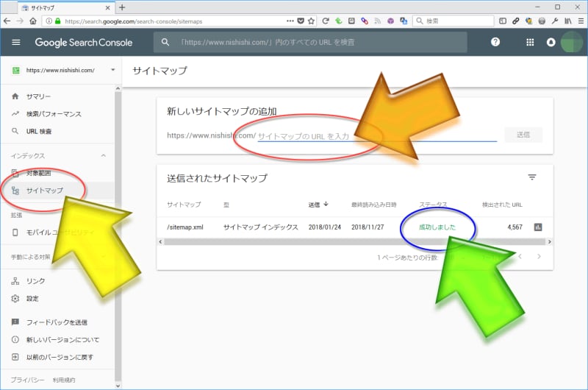This screenshot has height=390, width=588.
Task: Open the property selector dropdown arrow
Action: (113, 70)
